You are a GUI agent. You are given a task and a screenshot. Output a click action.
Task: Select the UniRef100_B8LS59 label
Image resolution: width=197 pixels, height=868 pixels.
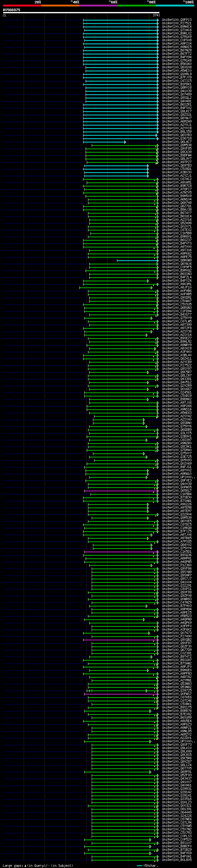[x=176, y=132]
